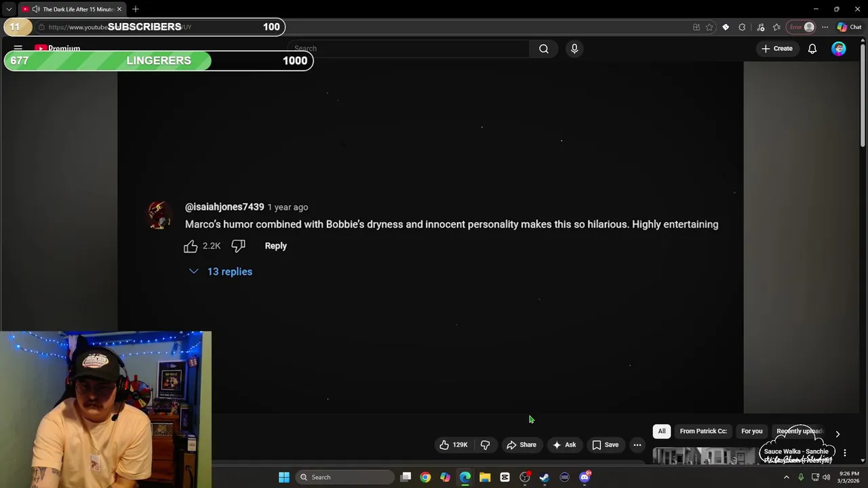
Task: Show hidden system tray icons
Action: (787, 477)
